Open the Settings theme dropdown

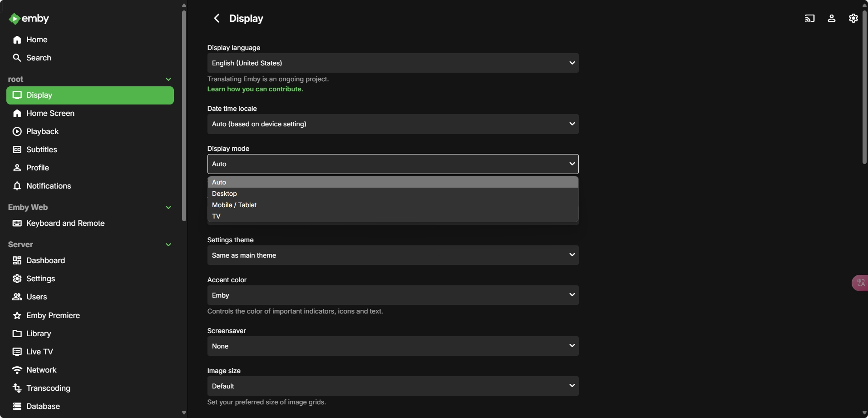point(393,255)
